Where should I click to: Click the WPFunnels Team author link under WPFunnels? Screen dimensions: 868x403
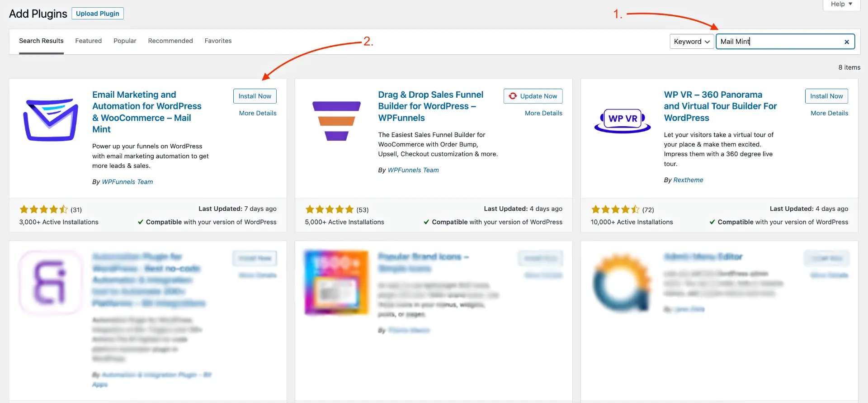(x=413, y=170)
